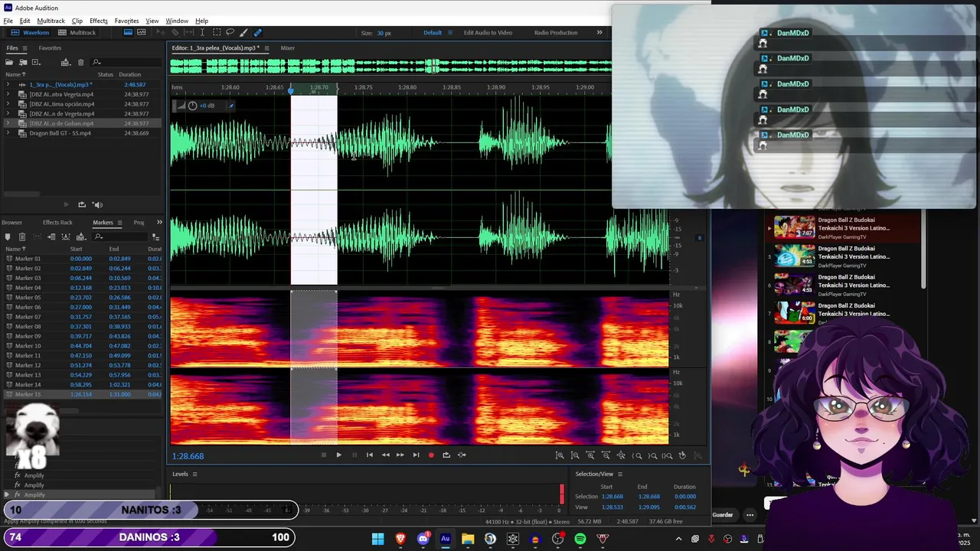This screenshot has width=980, height=551.
Task: Delete selected marker trash icon in Markers panel
Action: pos(22,237)
